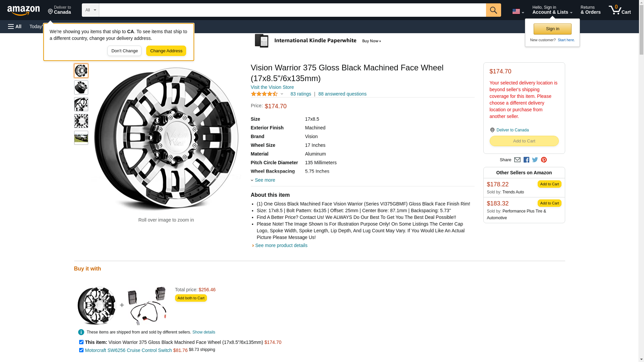Click the Amazon logo

click(x=23, y=10)
